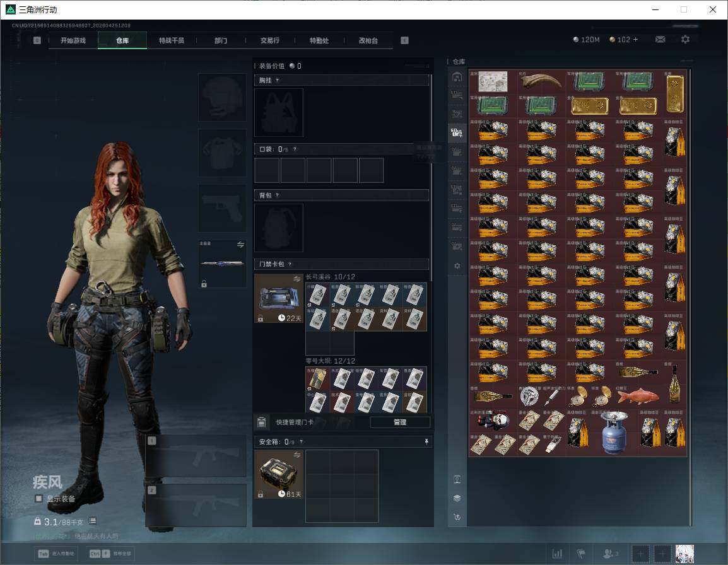Switch to the 特战干员 tab

tap(172, 40)
